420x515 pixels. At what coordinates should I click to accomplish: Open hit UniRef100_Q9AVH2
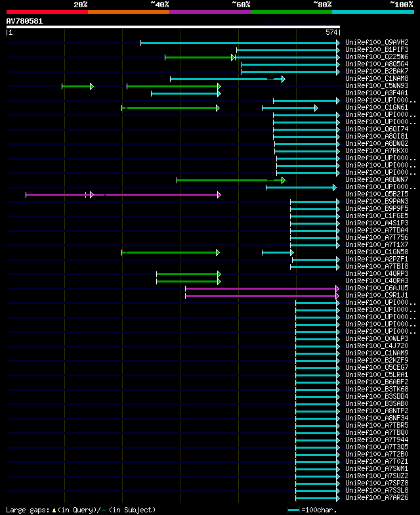tap(377, 42)
